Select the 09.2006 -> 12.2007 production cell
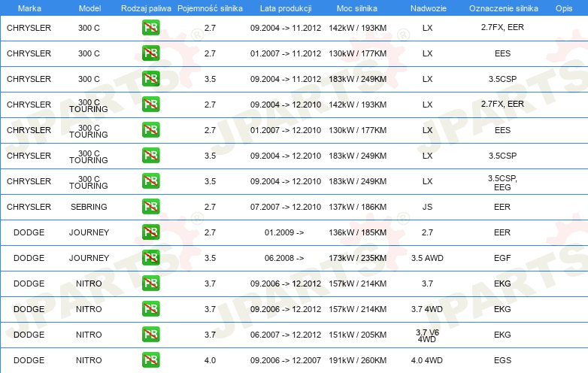588x373 pixels. tap(286, 360)
